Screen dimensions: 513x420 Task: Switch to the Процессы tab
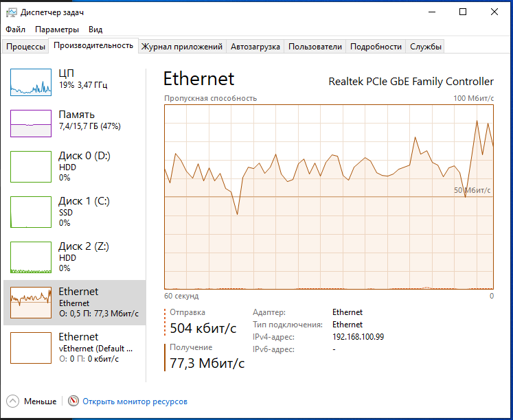25,47
